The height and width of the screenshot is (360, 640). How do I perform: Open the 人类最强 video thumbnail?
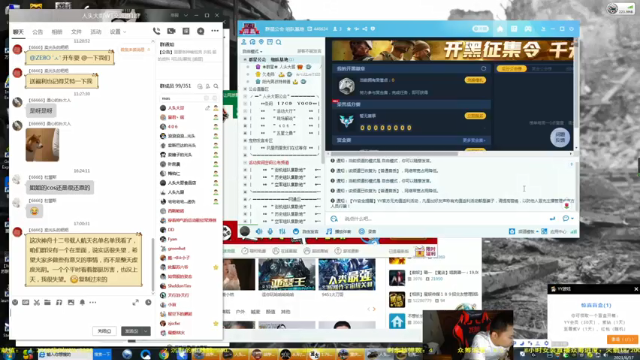click(x=347, y=274)
